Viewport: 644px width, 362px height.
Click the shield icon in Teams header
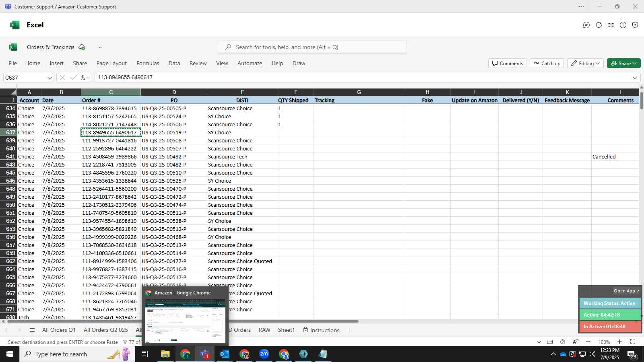pyautogui.click(x=635, y=25)
